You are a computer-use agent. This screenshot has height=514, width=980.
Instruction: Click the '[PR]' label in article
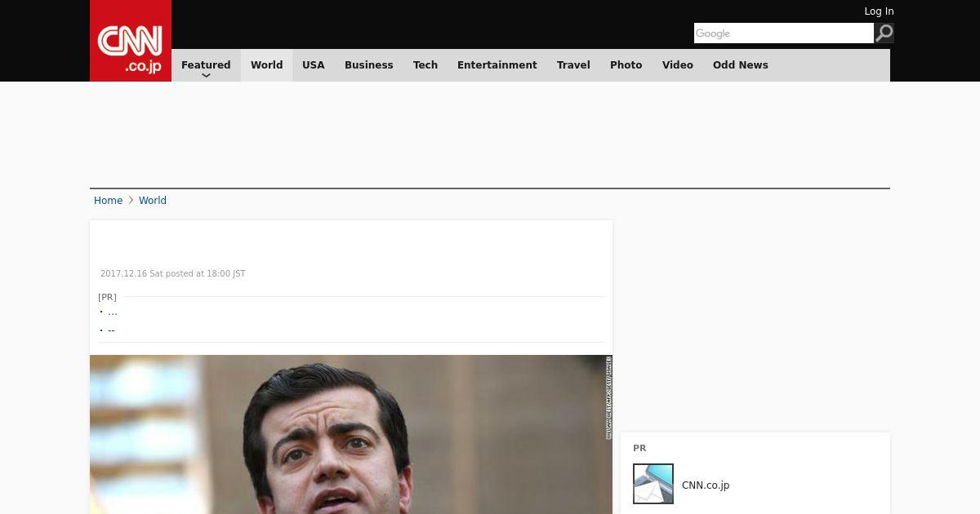click(107, 297)
